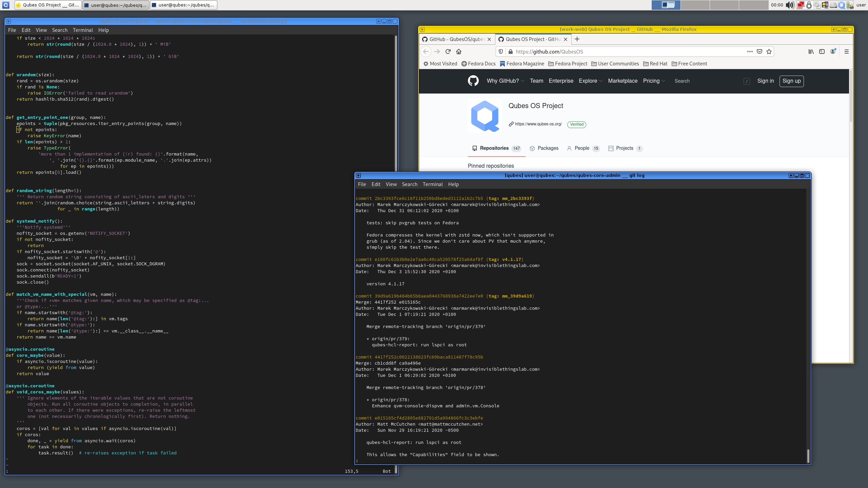This screenshot has height=488, width=868.
Task: Open the Firefox Account icon
Action: pos(833,52)
